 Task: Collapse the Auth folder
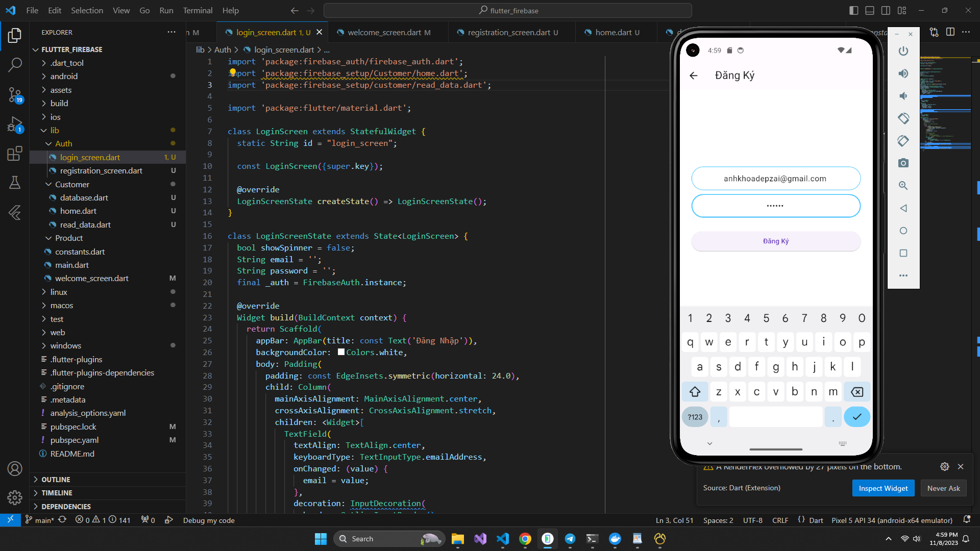[x=63, y=144]
